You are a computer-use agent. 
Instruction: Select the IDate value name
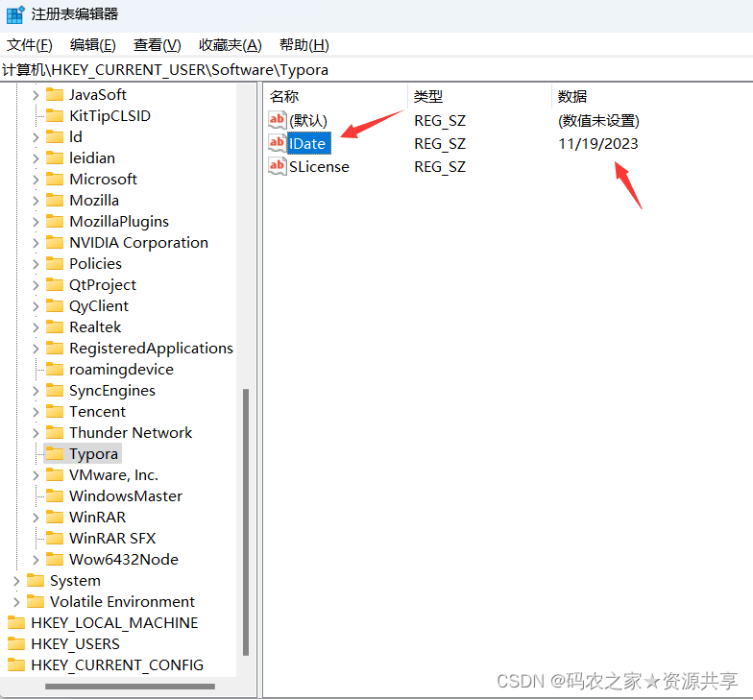point(309,144)
